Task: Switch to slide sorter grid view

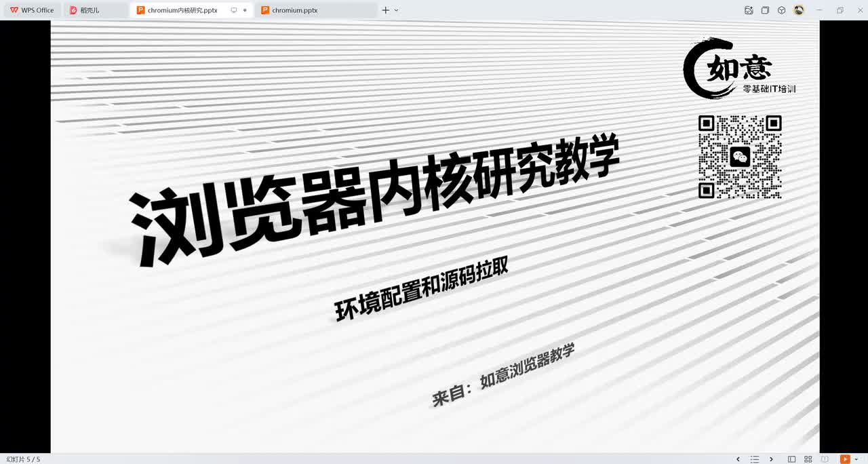Action: click(808, 459)
